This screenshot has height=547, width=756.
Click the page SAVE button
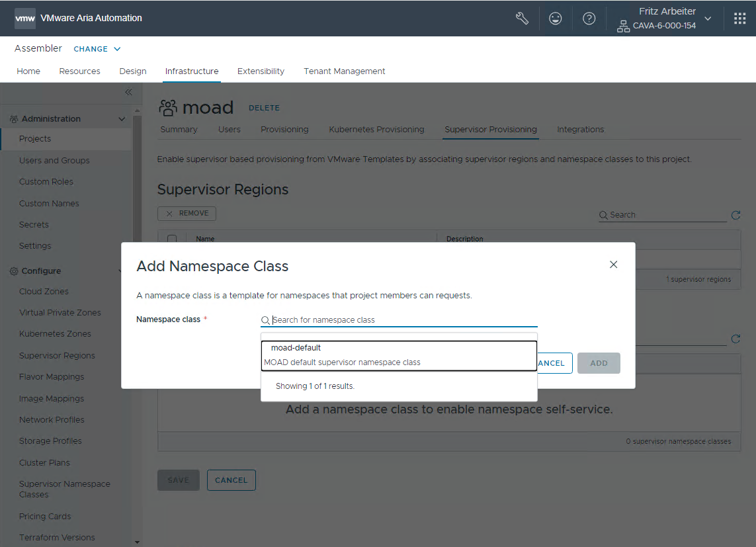(179, 480)
